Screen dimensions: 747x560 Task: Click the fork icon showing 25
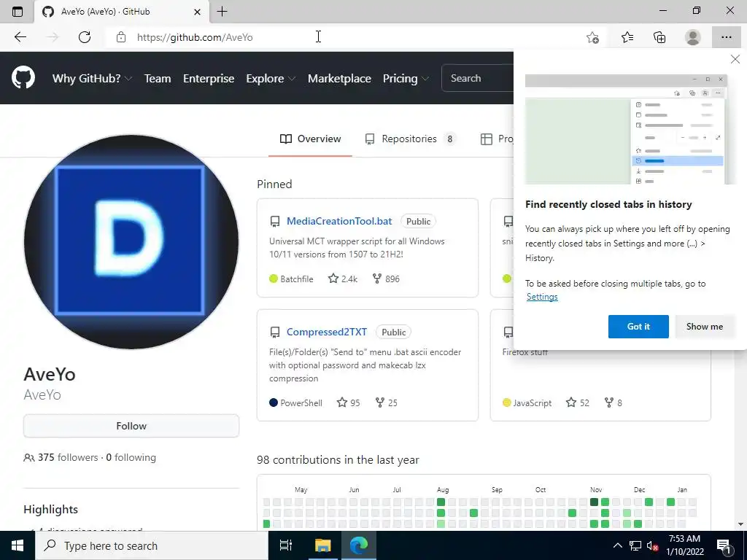click(379, 402)
